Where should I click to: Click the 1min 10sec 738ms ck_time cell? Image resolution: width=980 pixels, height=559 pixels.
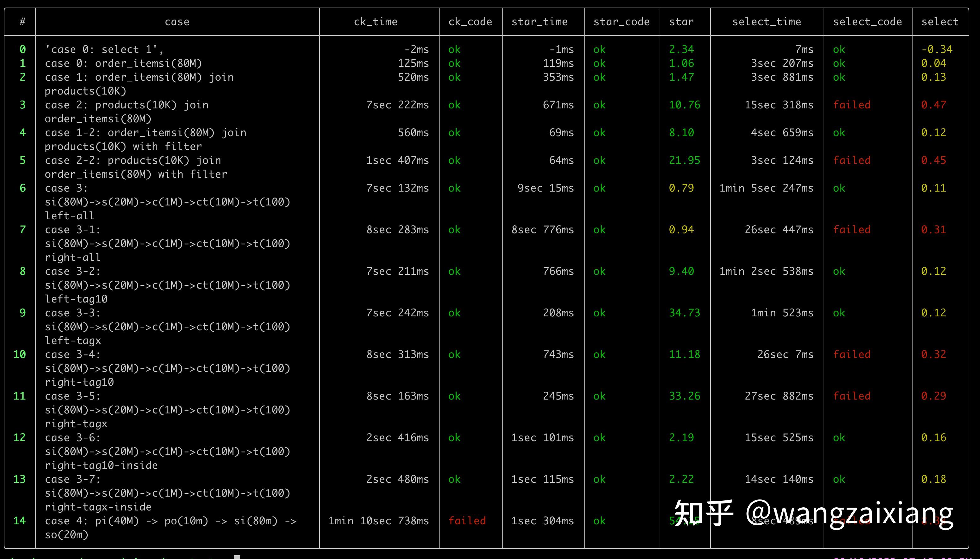378,521
